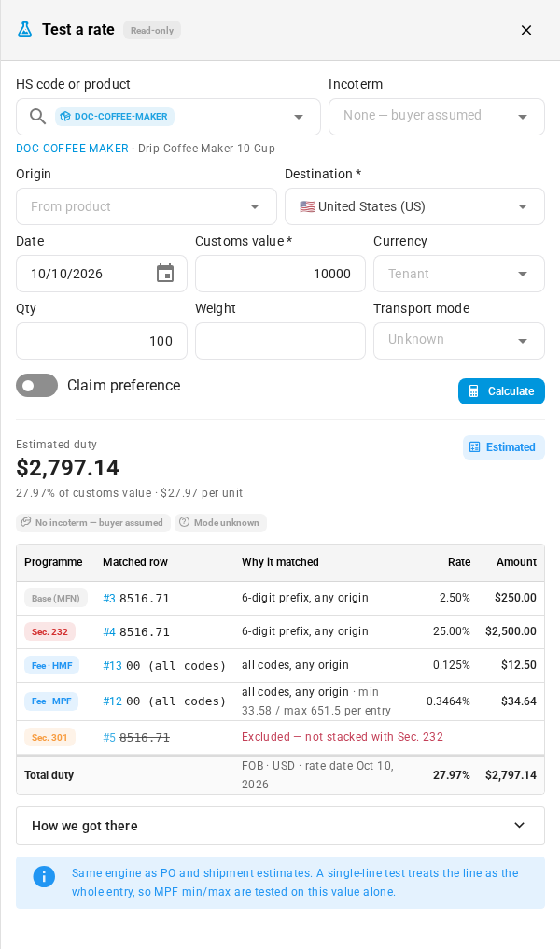Screen dimensions: 560x949
Task: Close the Test a rate panel
Action: pos(526,30)
